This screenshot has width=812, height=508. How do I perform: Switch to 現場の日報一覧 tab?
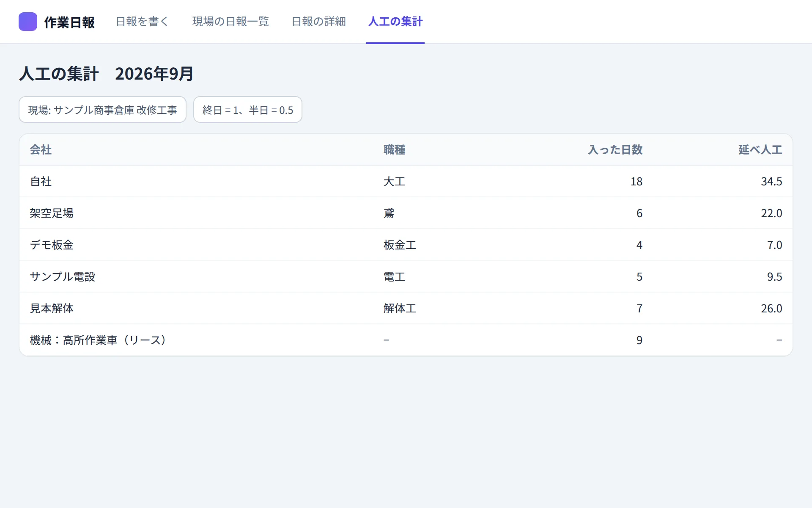[x=230, y=22]
